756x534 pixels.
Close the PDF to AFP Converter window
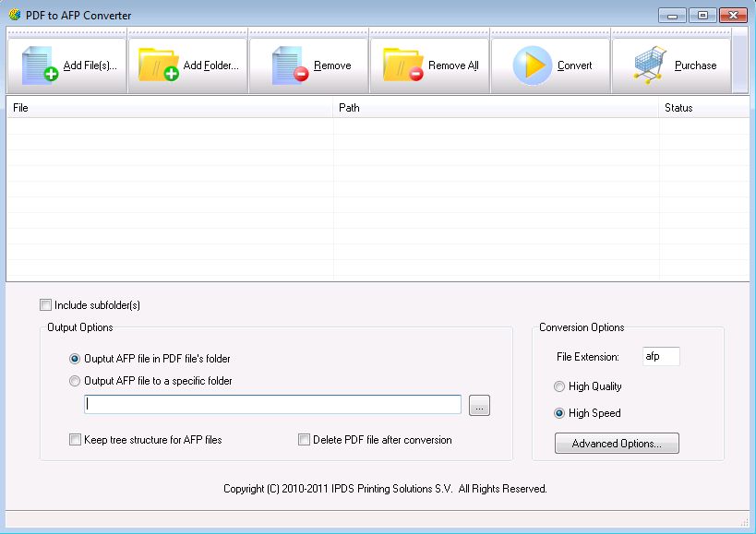pos(733,15)
